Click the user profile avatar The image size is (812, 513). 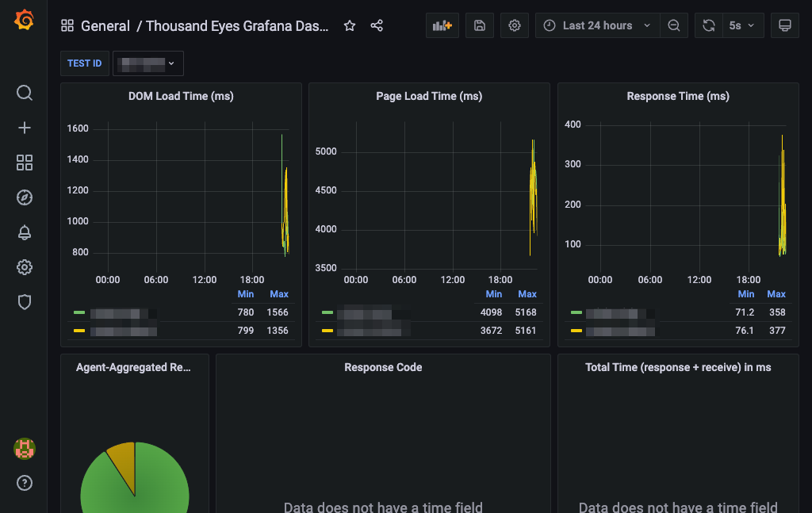point(25,448)
